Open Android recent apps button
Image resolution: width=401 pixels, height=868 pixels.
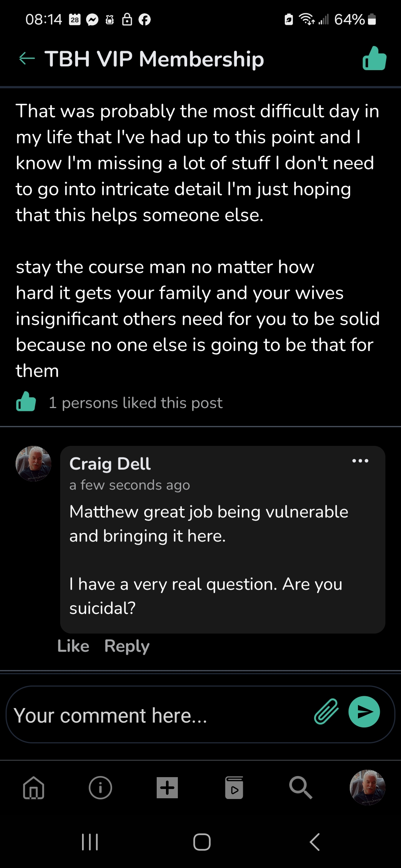coord(89,842)
